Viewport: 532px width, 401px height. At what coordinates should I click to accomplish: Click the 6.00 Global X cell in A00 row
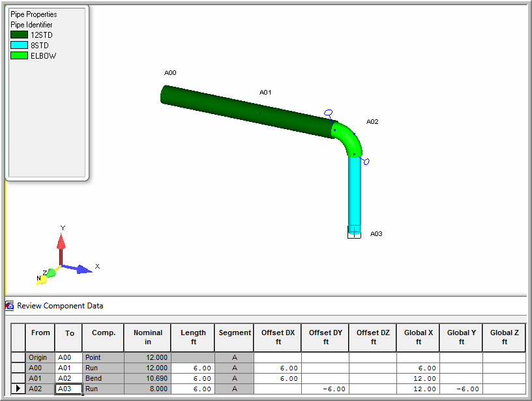[x=418, y=368]
